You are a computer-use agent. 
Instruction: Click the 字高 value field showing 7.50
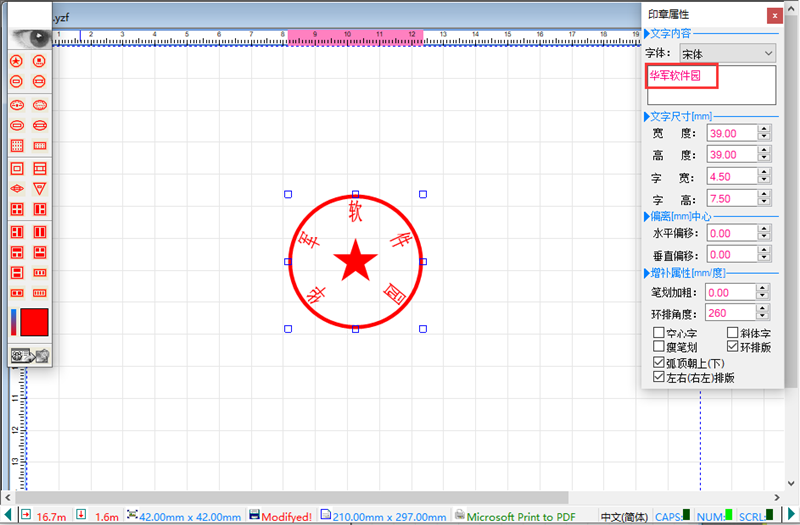click(x=730, y=199)
